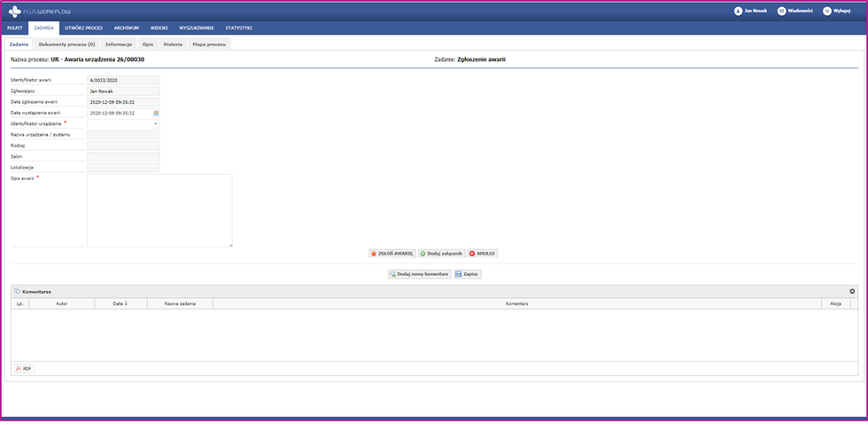The height and width of the screenshot is (425, 868).
Task: Go to the PULPIT menu
Action: (15, 28)
